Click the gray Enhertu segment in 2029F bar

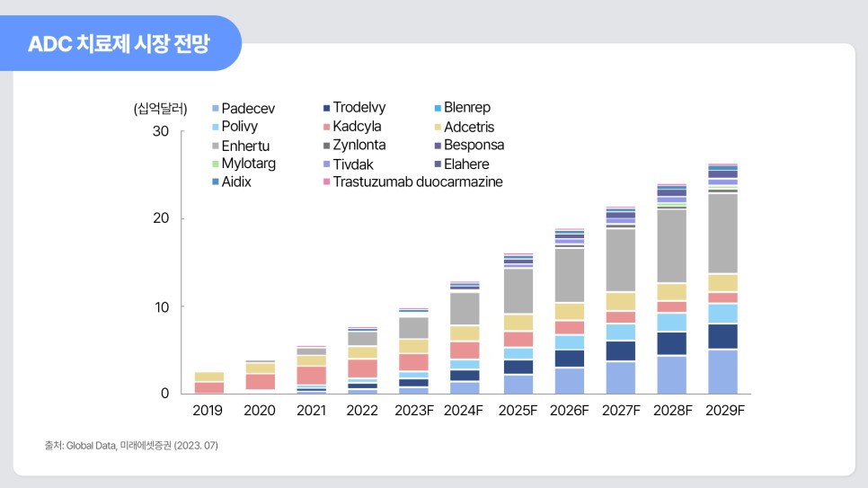723,233
